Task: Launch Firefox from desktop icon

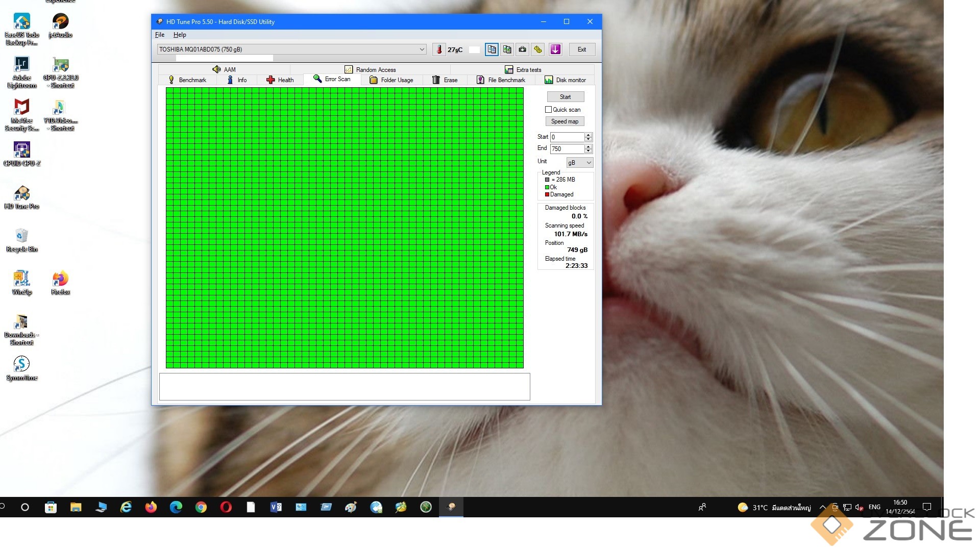Action: (60, 283)
